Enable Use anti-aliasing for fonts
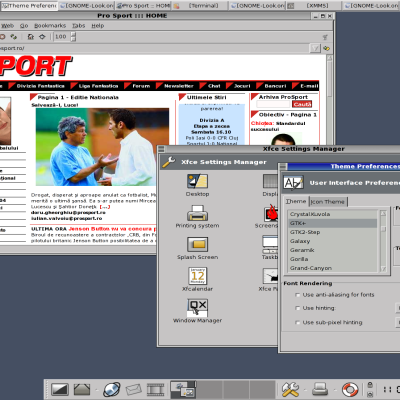The height and width of the screenshot is (400, 400). [x=298, y=295]
